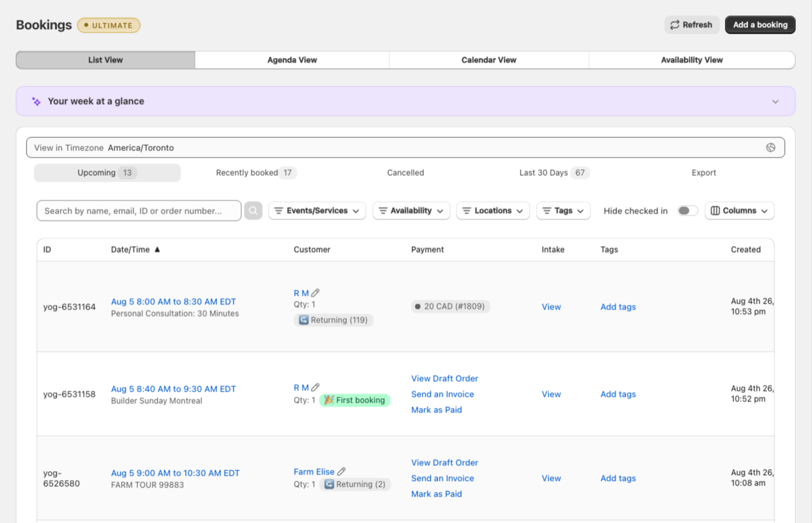812x523 pixels.
Task: Click the Payment column header
Action: tap(427, 250)
